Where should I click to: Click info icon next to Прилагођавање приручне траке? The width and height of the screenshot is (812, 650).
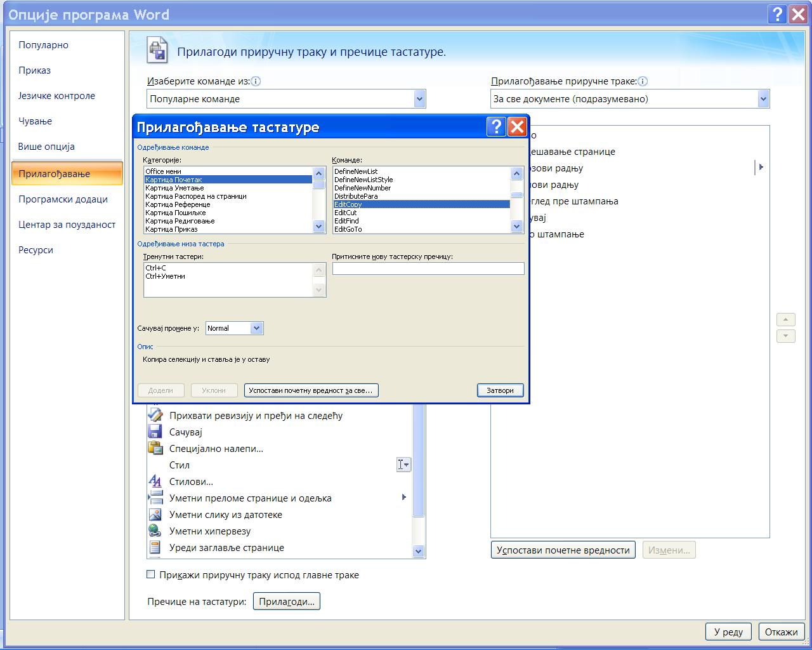pyautogui.click(x=643, y=81)
